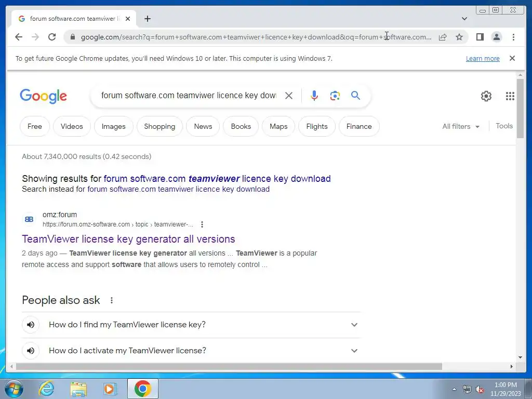Image resolution: width=532 pixels, height=399 pixels.
Task: Open Windows Explorer from taskbar
Action: [78, 389]
